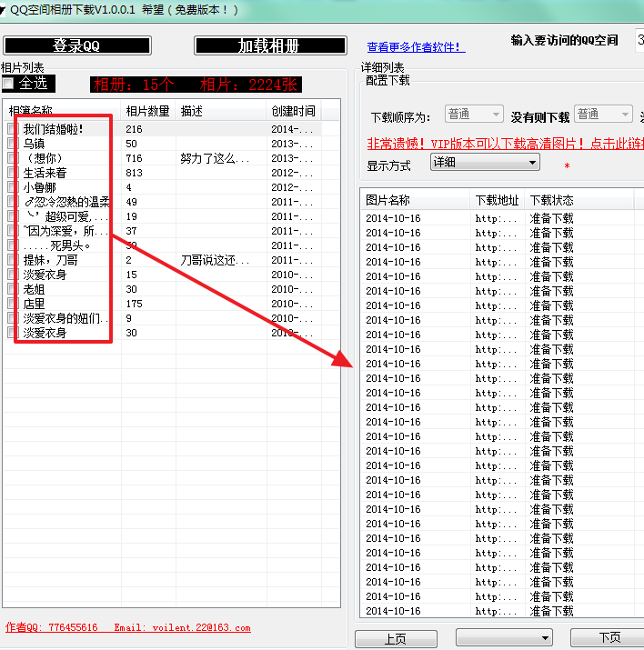
Task: Click photo count cell 175
Action: pos(134,304)
